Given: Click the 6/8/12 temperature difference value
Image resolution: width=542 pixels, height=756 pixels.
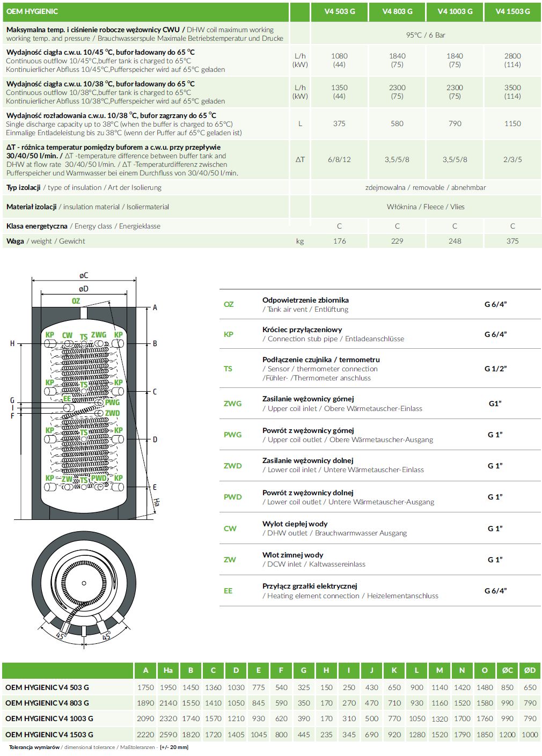Looking at the screenshot, I should click(x=339, y=159).
